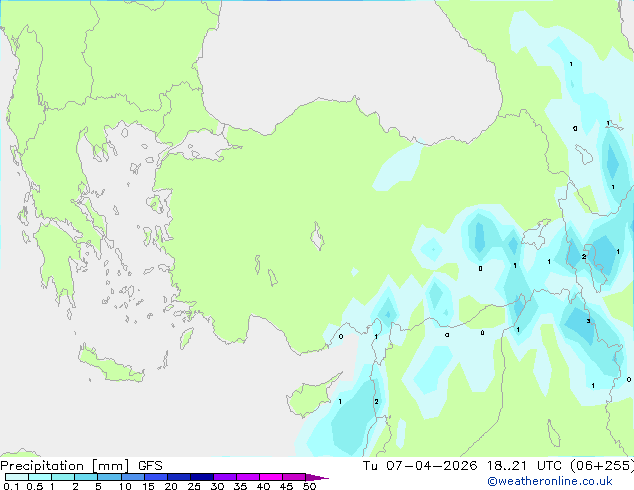Select the 30–35 mm purple legend swatch
The image size is (634, 490).
tap(225, 477)
